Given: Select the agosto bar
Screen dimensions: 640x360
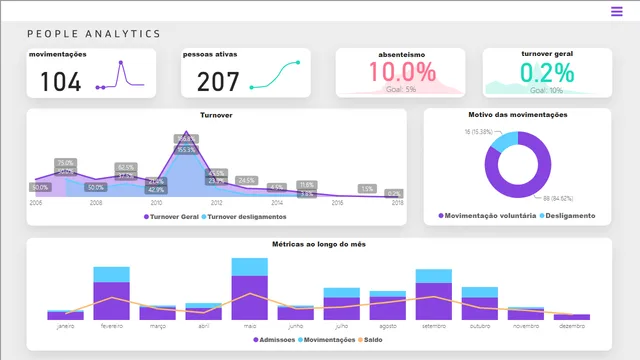Looking at the screenshot, I should point(388,305).
